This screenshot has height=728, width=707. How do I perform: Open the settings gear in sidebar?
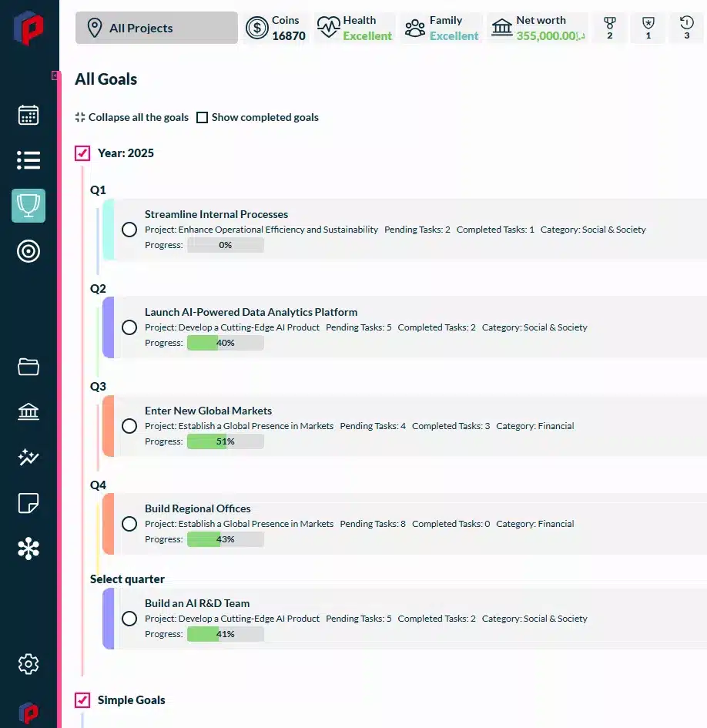(28, 664)
